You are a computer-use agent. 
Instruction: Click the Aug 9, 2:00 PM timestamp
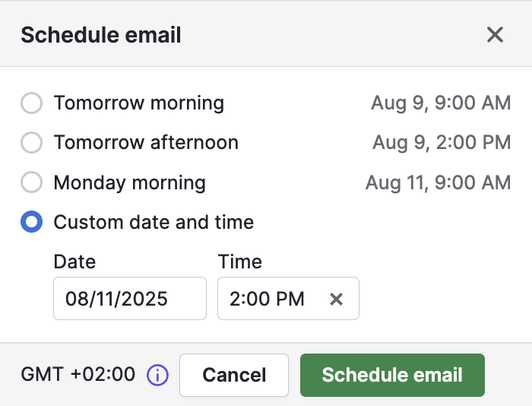442,143
